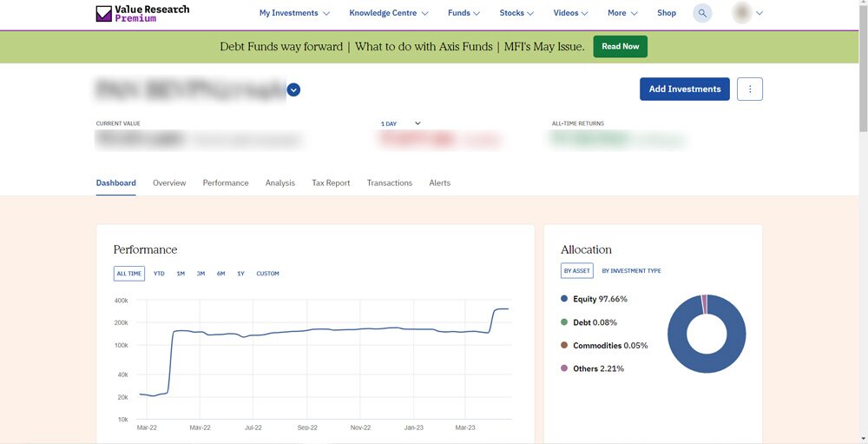Open the Transactions tab

[389, 183]
